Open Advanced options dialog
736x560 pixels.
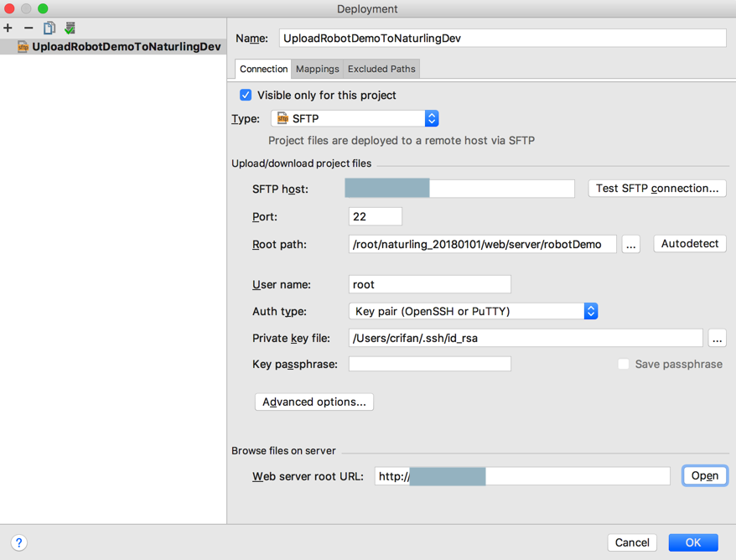point(314,402)
